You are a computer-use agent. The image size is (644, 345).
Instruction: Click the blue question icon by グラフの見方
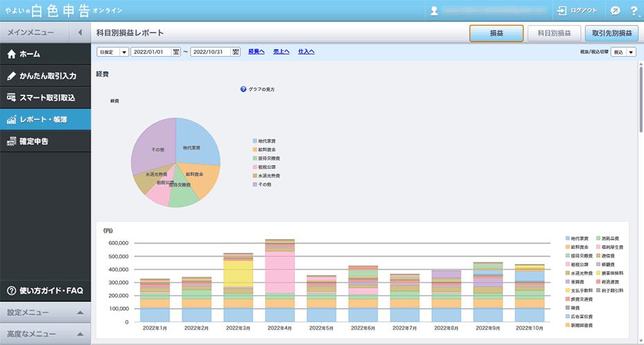tap(243, 89)
